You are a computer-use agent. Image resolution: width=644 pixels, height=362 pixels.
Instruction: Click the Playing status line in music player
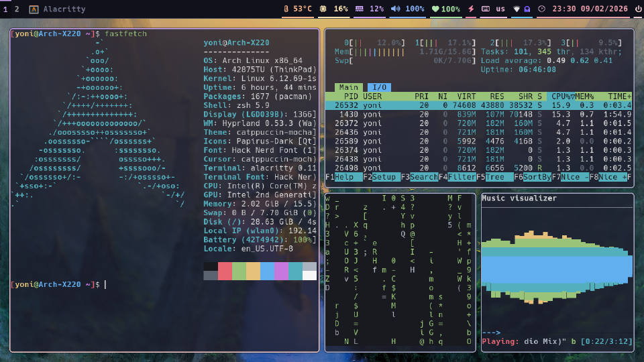[557, 341]
